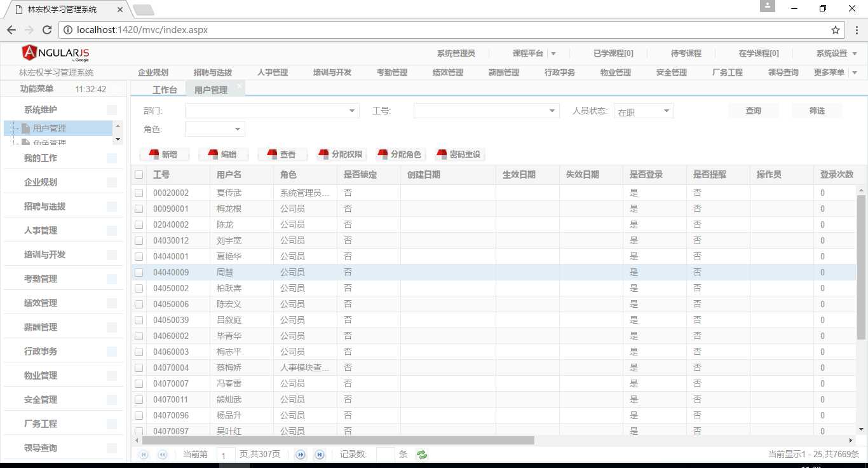Expand the 部门 dropdown
Screen dimensions: 868x468
pos(352,111)
